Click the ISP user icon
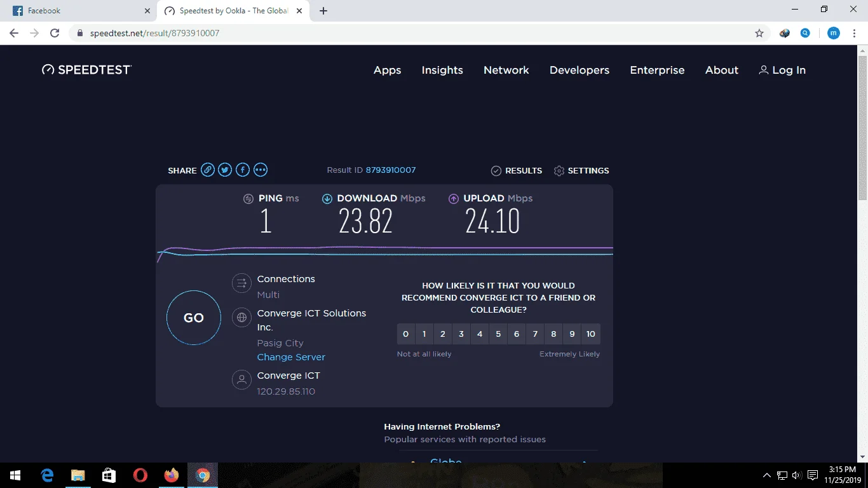868x488 pixels. [241, 380]
